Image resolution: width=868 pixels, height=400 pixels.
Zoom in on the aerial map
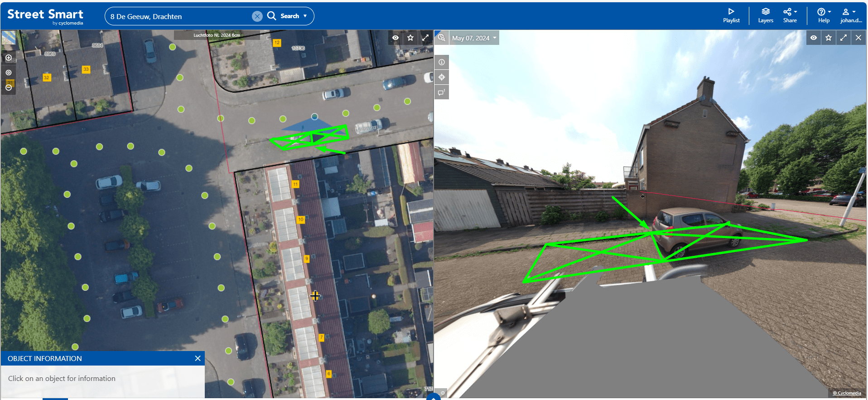pyautogui.click(x=9, y=58)
